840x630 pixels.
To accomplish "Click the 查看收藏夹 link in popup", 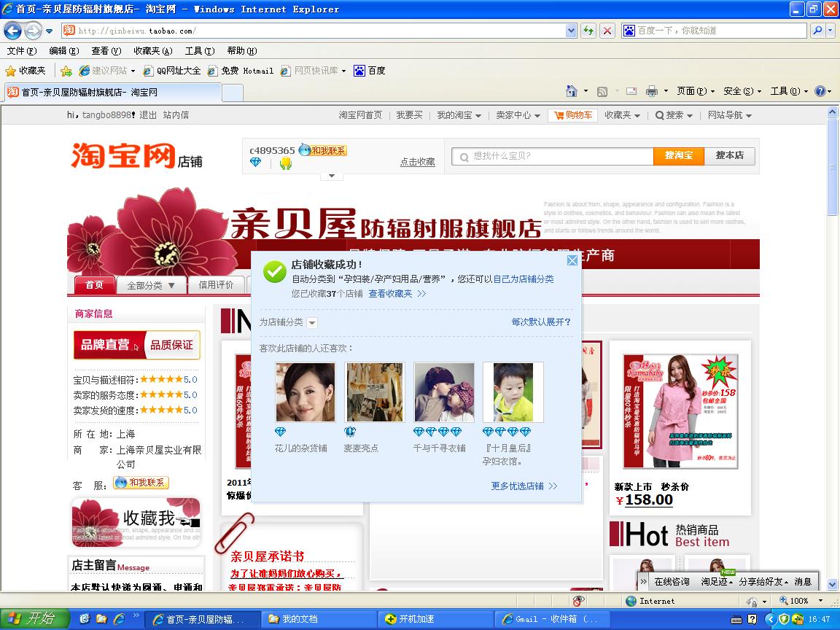I will tap(397, 294).
